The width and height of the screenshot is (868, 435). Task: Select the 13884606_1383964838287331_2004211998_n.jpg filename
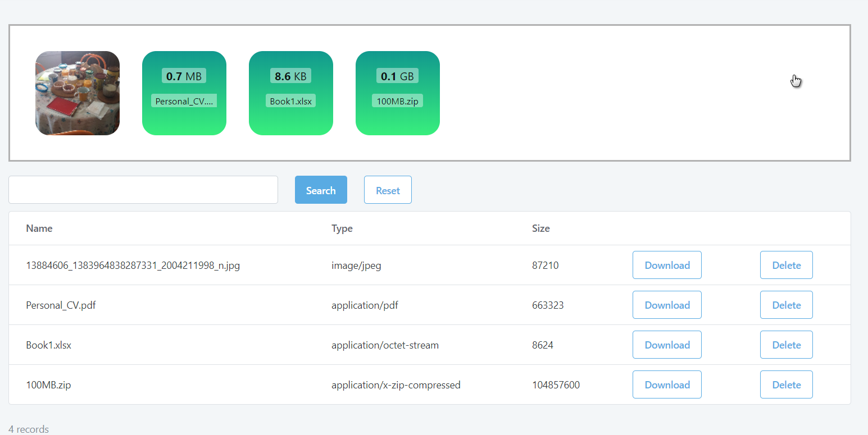(133, 265)
